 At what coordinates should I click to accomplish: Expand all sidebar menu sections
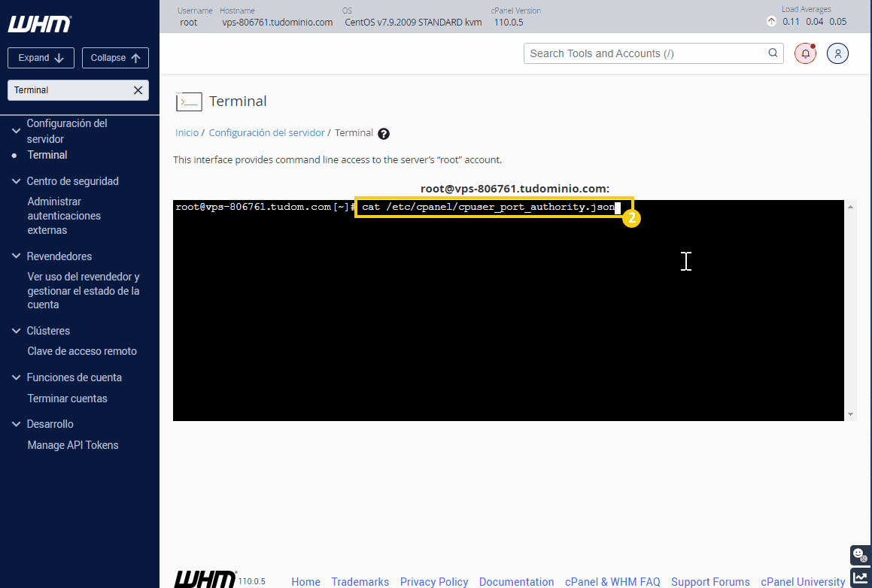(41, 58)
